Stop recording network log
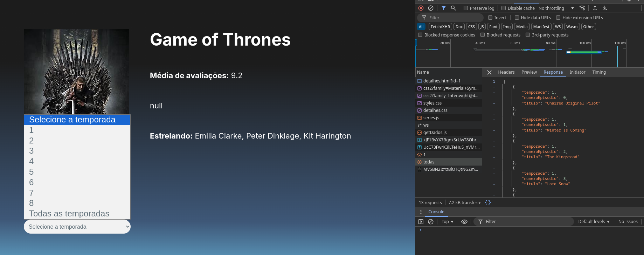Screen dimensions: 644x255 pos(421,8)
